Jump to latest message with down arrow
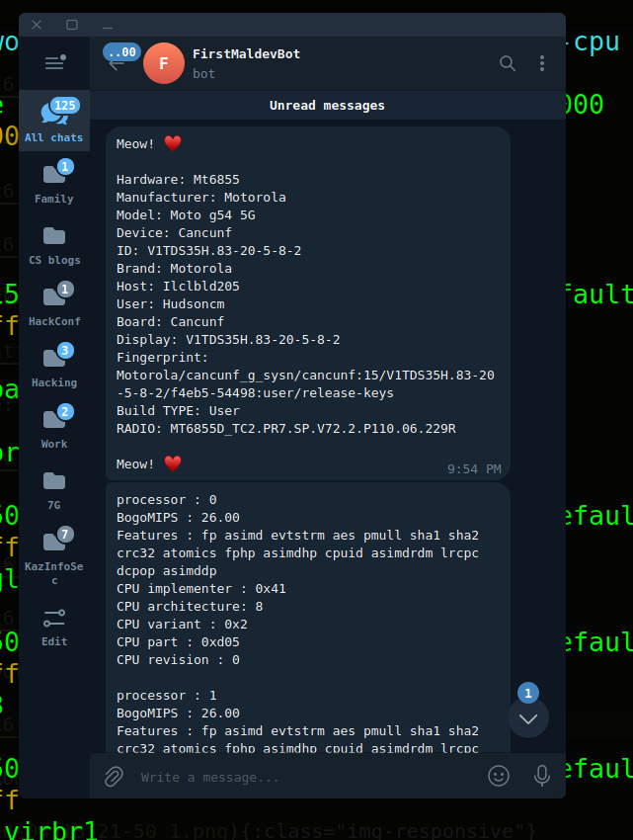Viewport: 633px width, 840px height. click(528, 718)
